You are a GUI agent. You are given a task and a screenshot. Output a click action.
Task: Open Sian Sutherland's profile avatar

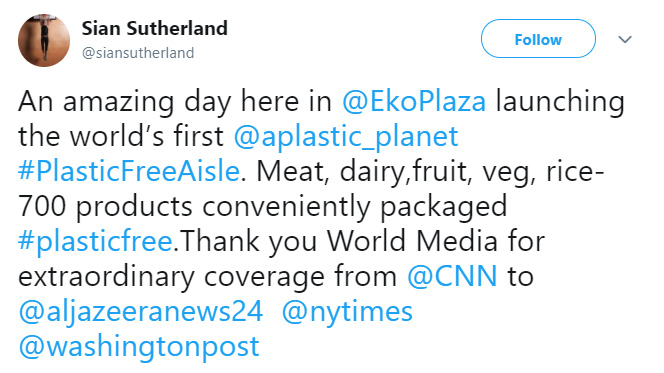(44, 40)
